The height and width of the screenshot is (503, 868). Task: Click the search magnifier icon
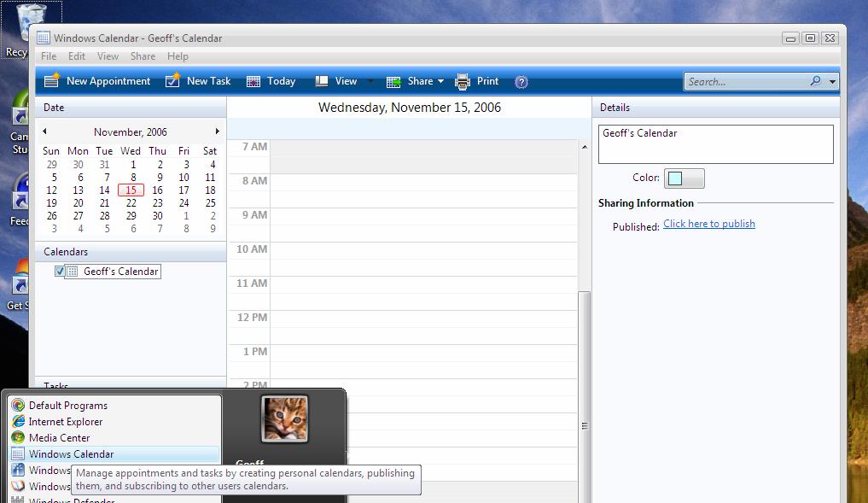coord(815,81)
